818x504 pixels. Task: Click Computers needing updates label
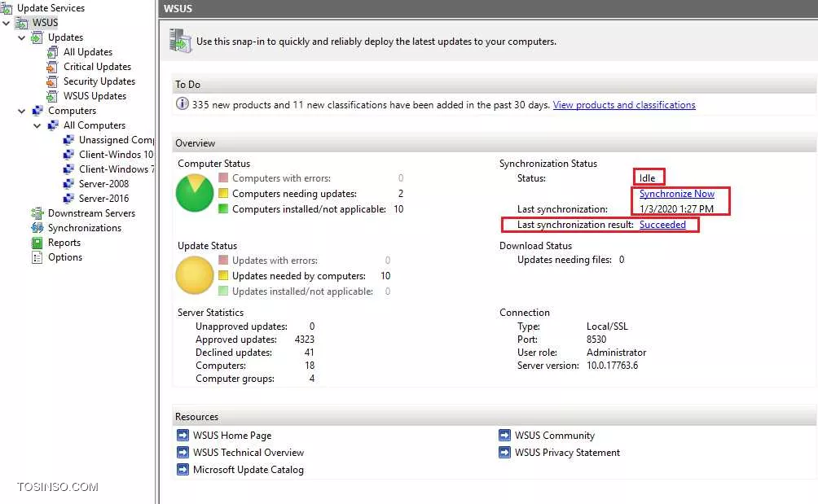[x=294, y=193]
